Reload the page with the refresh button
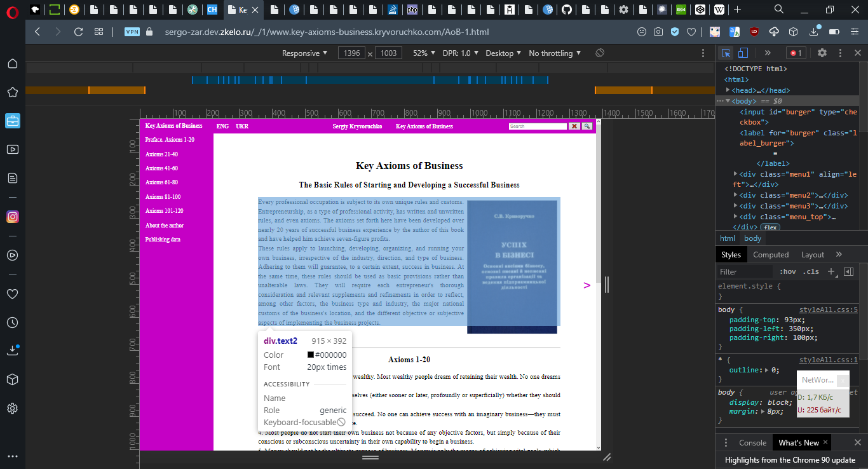Screen dimensions: 868x469 pyautogui.click(x=79, y=32)
